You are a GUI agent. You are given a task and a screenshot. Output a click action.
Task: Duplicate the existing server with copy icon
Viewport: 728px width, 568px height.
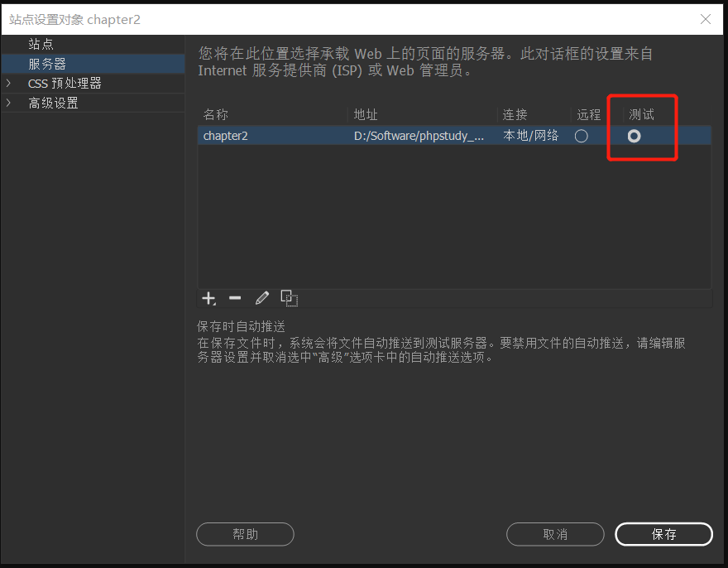click(x=290, y=298)
